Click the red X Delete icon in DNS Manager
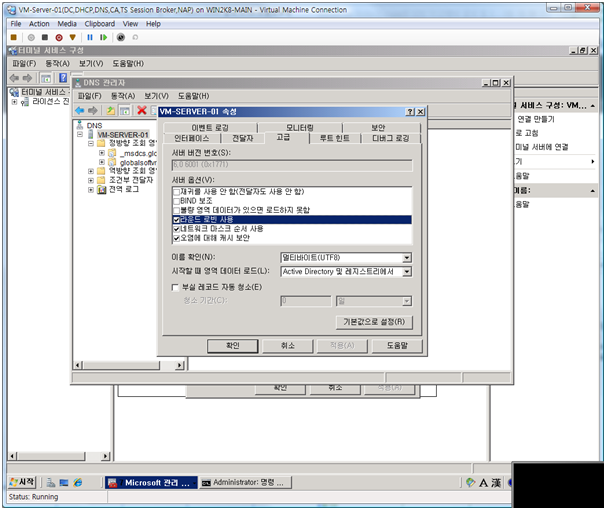Viewport: 606px width, 510px height. pyautogui.click(x=142, y=110)
